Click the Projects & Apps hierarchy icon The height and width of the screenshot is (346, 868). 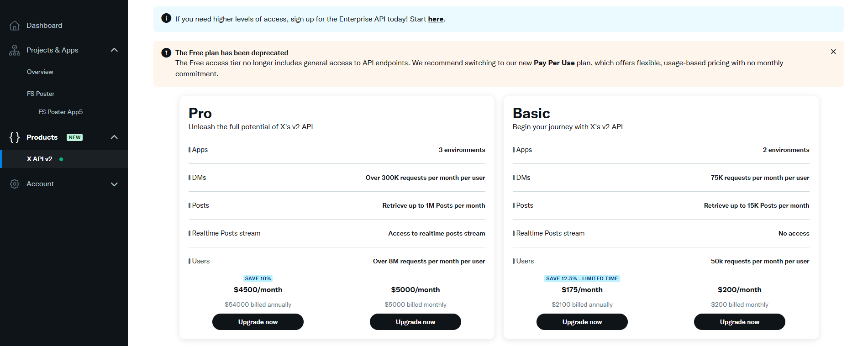[x=15, y=50]
